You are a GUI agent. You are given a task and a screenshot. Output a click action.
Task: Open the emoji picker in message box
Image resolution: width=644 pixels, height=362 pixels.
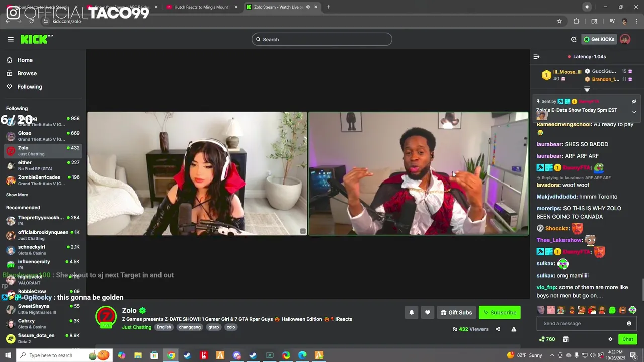(x=629, y=323)
